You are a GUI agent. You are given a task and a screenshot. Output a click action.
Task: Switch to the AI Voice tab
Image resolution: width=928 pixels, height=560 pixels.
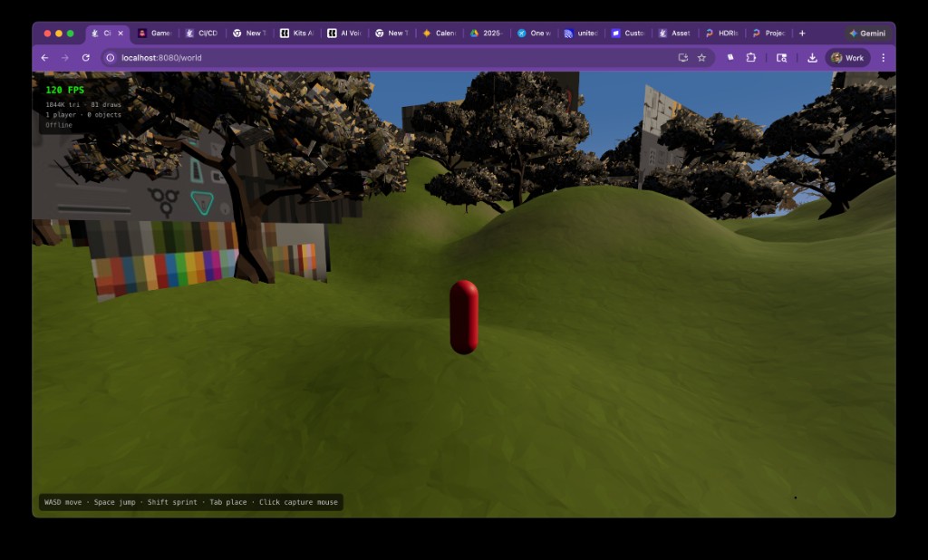click(344, 33)
